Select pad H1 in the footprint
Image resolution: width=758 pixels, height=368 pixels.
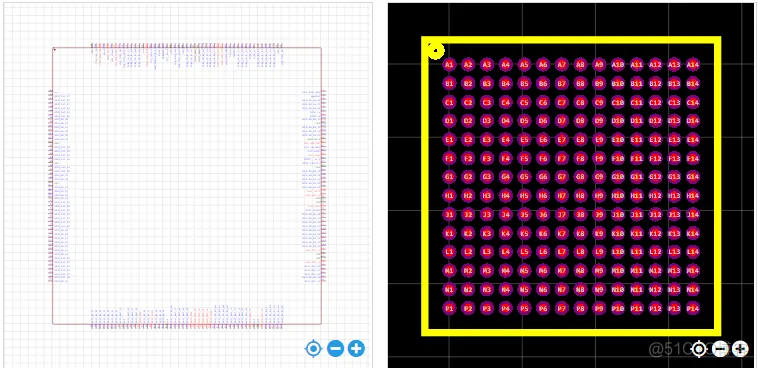[449, 196]
